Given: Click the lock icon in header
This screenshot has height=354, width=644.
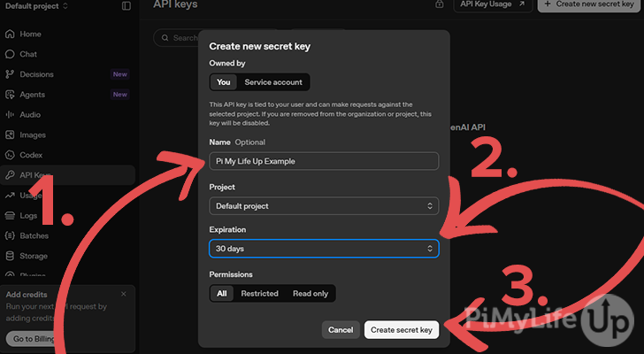Looking at the screenshot, I should [x=440, y=4].
